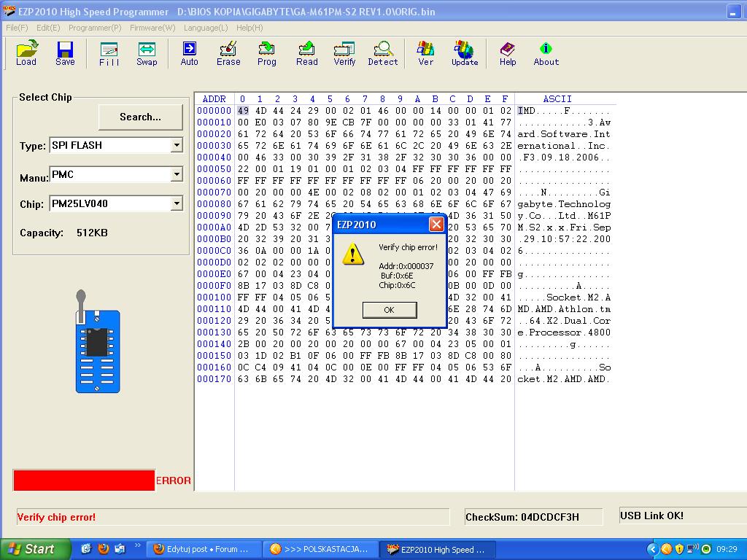The image size is (747, 560).
Task: Program the chip using Prog
Action: pyautogui.click(x=267, y=52)
